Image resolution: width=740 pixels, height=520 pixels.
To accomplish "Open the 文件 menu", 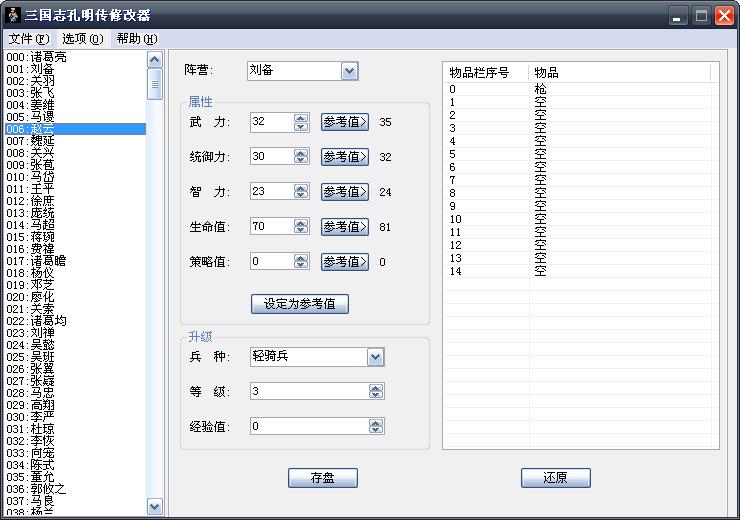I will (28, 39).
